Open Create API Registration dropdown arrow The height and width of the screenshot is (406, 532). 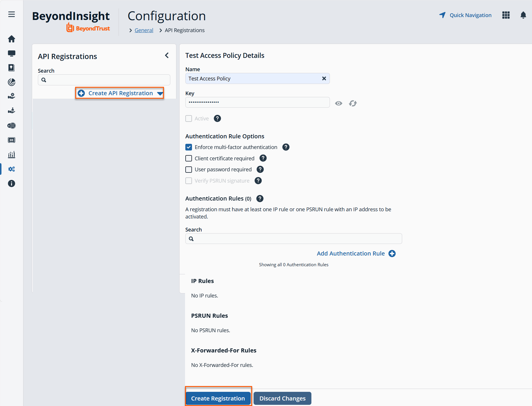tap(160, 93)
